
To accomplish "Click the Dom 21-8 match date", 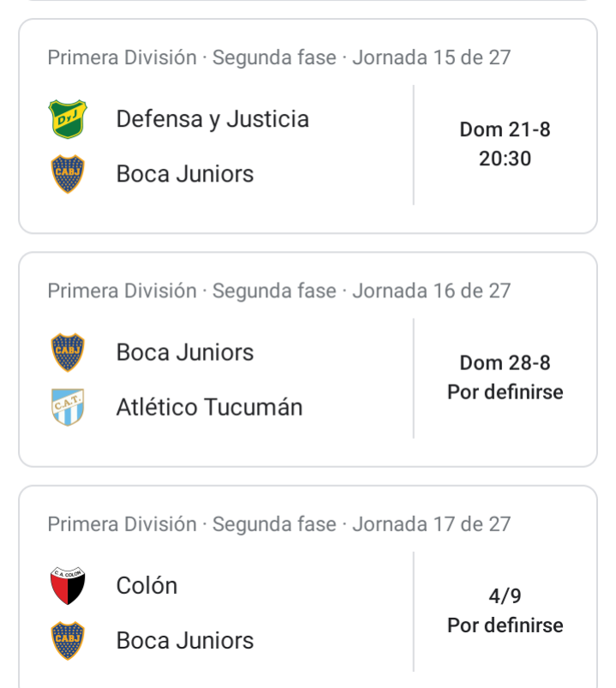I will click(505, 130).
